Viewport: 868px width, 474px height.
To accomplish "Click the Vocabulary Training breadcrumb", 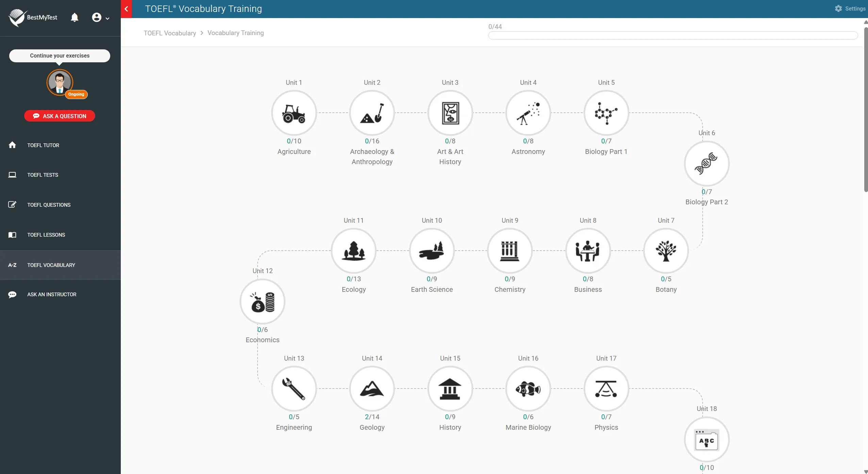I will pyautogui.click(x=235, y=33).
